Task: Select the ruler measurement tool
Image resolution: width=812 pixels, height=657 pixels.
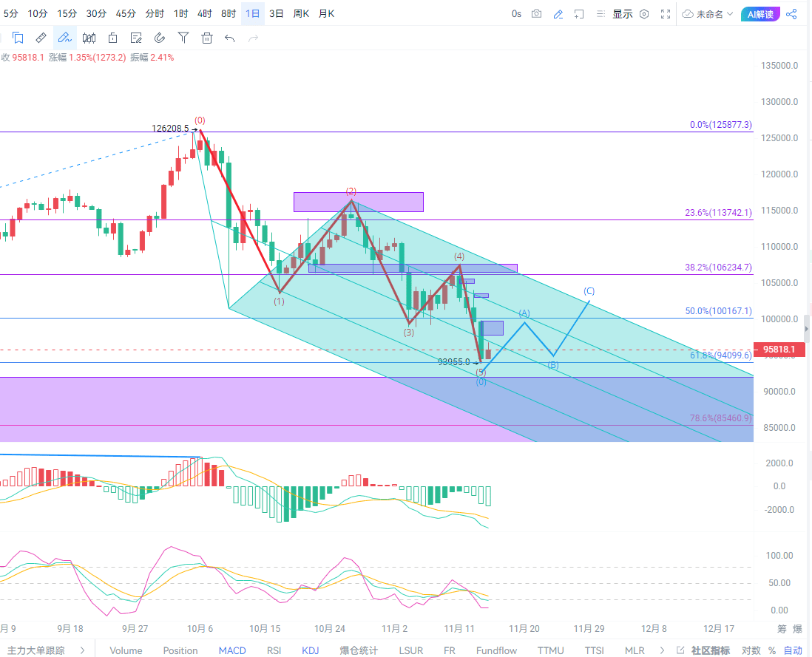Action: click(x=41, y=38)
